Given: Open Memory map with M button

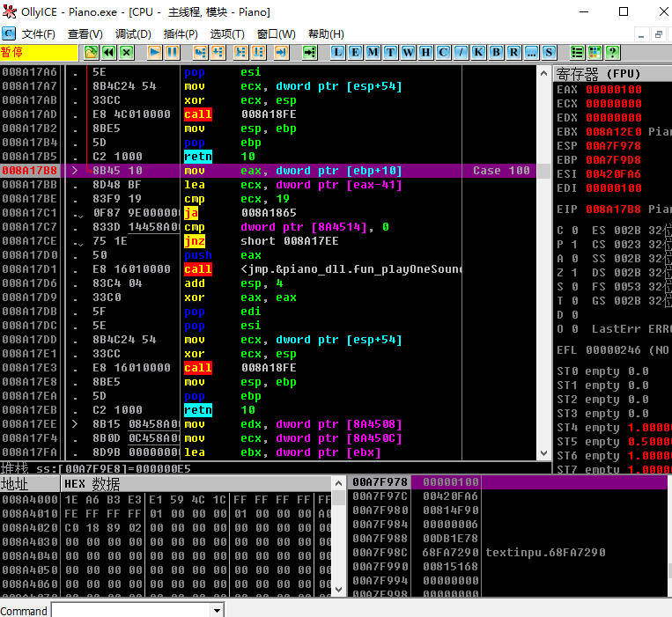Looking at the screenshot, I should click(373, 53).
